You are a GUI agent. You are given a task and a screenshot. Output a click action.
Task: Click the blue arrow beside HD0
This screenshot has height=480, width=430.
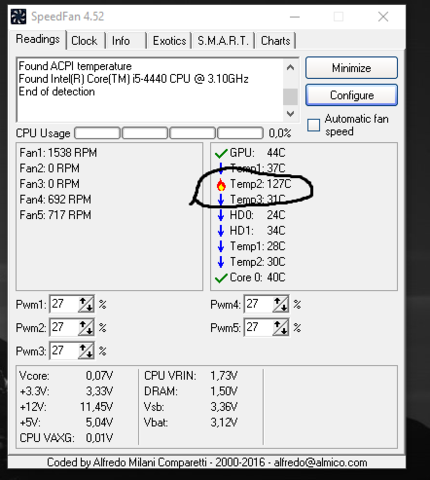click(x=221, y=215)
